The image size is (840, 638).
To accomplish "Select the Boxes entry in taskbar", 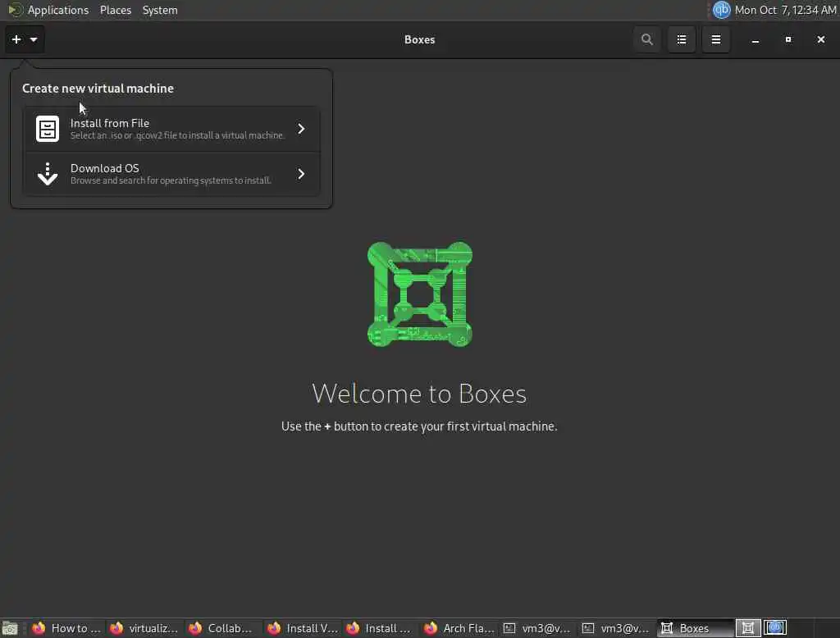I will click(695, 628).
